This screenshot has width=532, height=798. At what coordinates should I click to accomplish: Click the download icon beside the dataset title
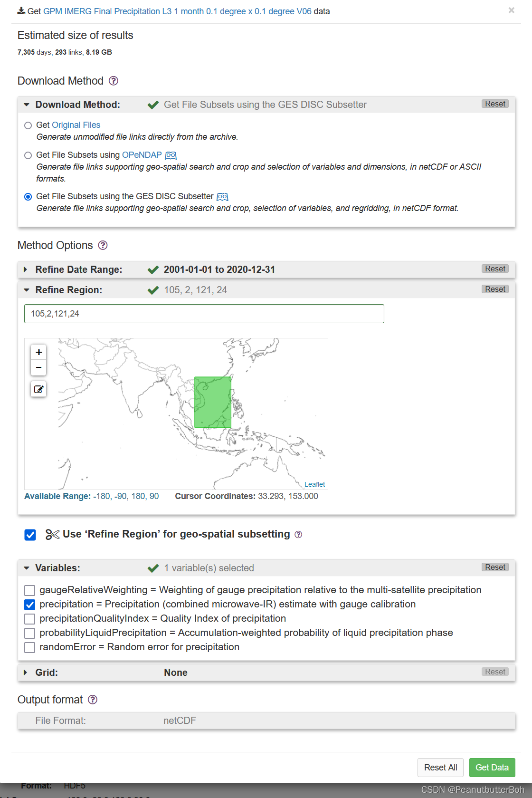pos(21,10)
